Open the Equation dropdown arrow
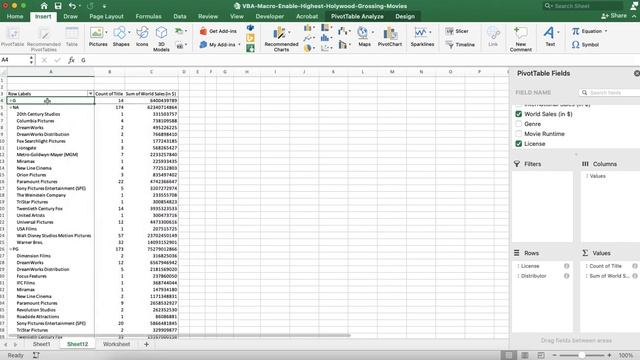Image resolution: width=640 pixels, height=360 pixels. [x=606, y=31]
